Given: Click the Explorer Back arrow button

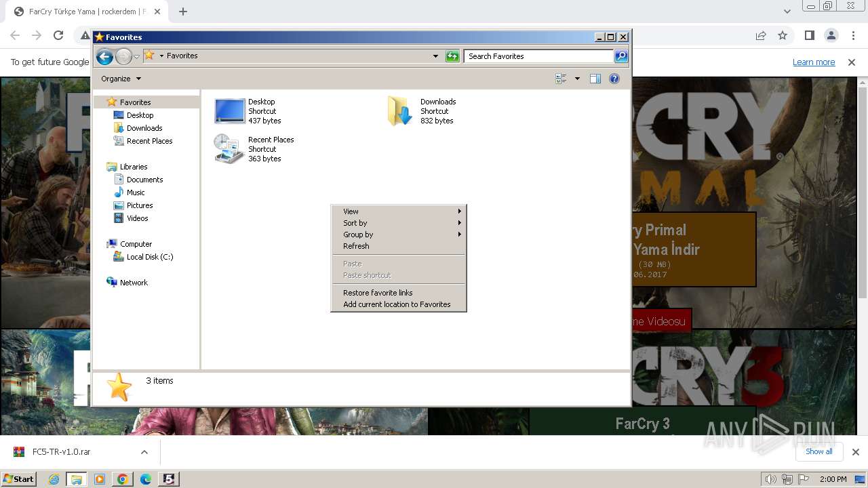Looking at the screenshot, I should tap(104, 56).
